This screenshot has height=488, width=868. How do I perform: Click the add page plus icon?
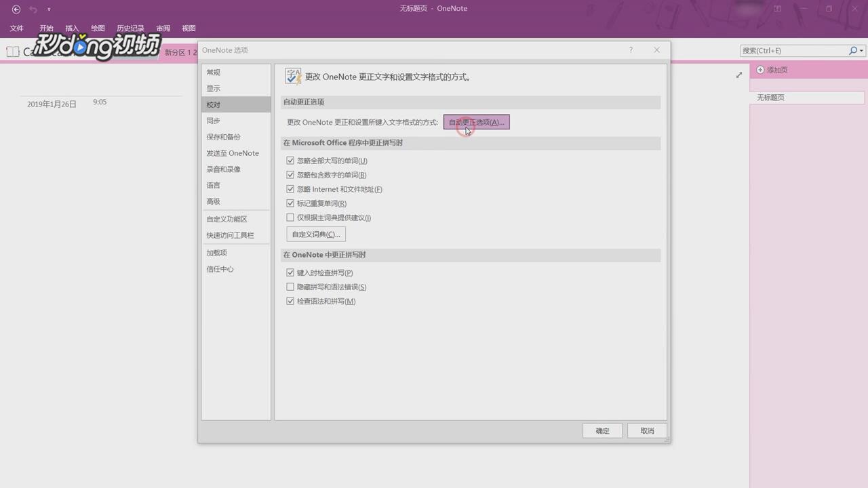pyautogui.click(x=760, y=70)
